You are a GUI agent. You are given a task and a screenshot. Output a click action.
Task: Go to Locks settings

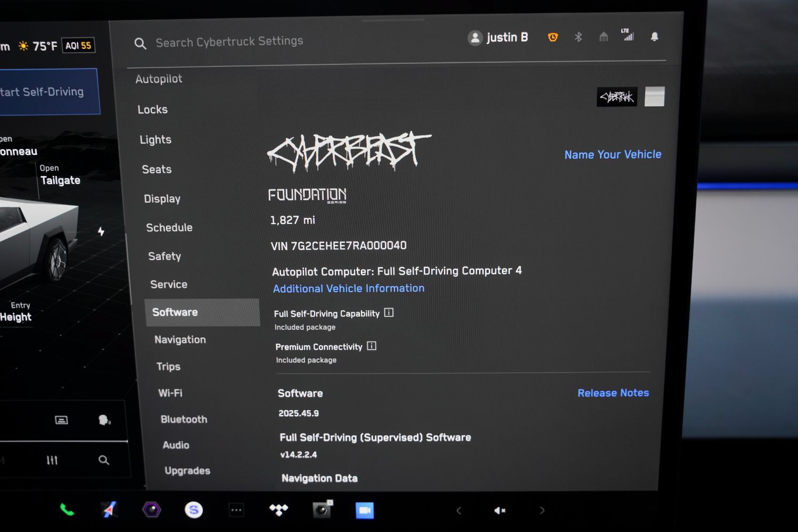pyautogui.click(x=153, y=110)
